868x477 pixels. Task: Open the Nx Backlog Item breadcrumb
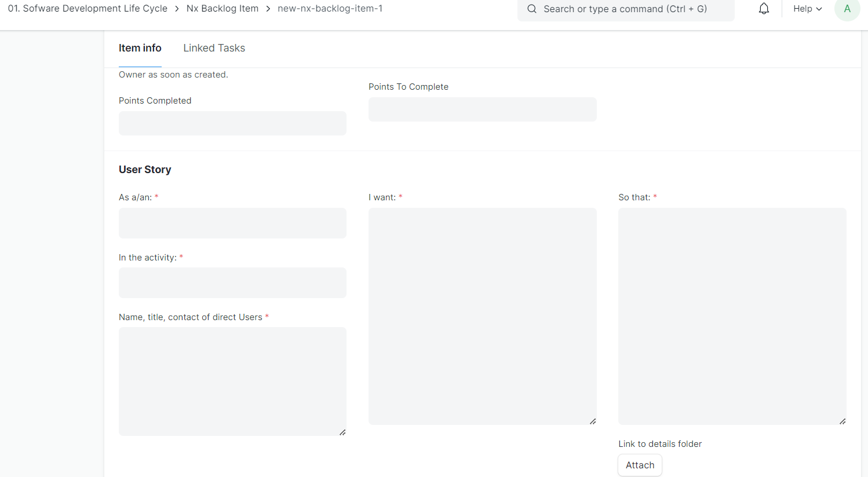click(222, 9)
